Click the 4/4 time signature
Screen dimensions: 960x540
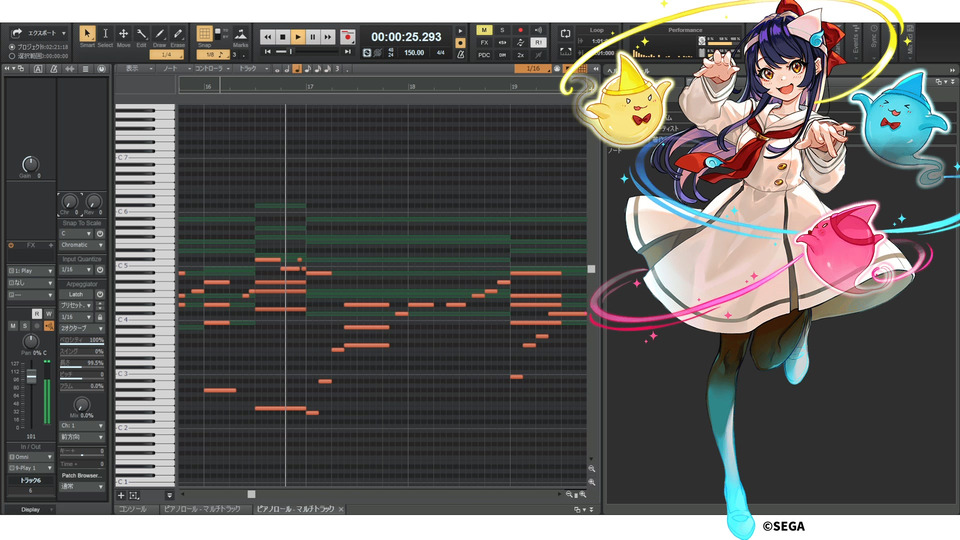pyautogui.click(x=440, y=53)
